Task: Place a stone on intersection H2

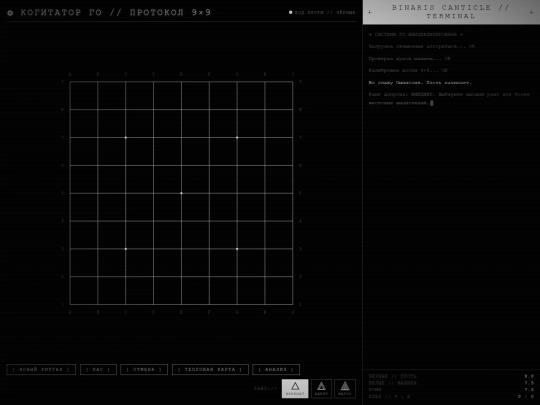Action: 265,277
